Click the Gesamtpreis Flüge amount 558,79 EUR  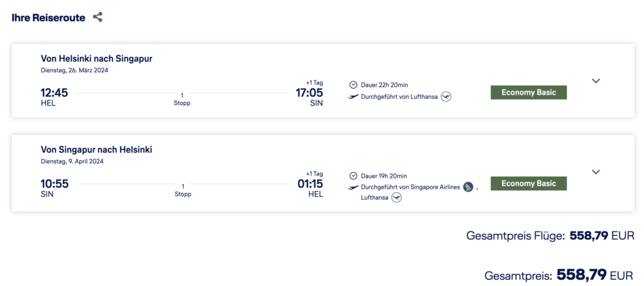pos(602,236)
